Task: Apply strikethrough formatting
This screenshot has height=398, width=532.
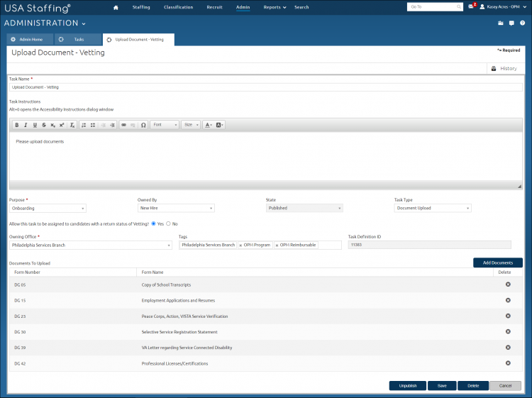Action: 44,125
